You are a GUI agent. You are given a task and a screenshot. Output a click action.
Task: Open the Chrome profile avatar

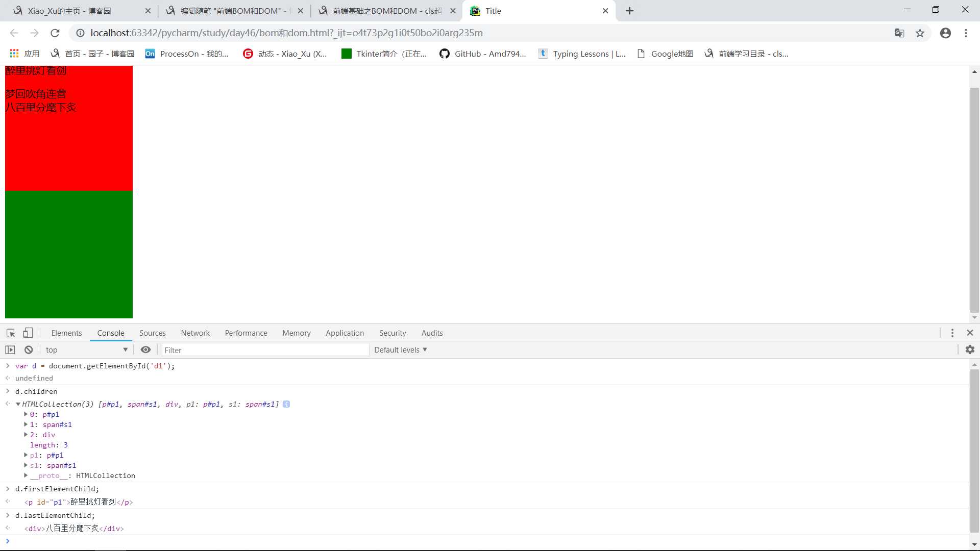(945, 33)
